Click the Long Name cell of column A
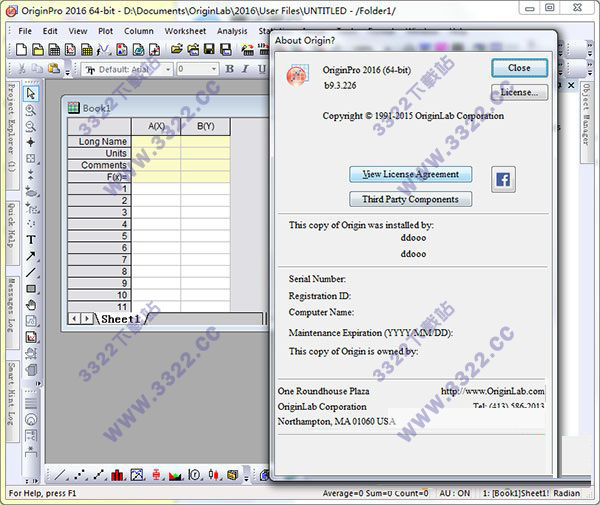This screenshot has width=600, height=505. tap(156, 142)
